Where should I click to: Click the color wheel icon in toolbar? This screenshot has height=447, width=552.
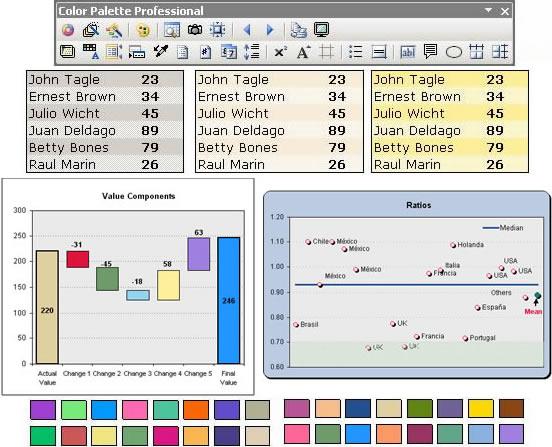68,30
